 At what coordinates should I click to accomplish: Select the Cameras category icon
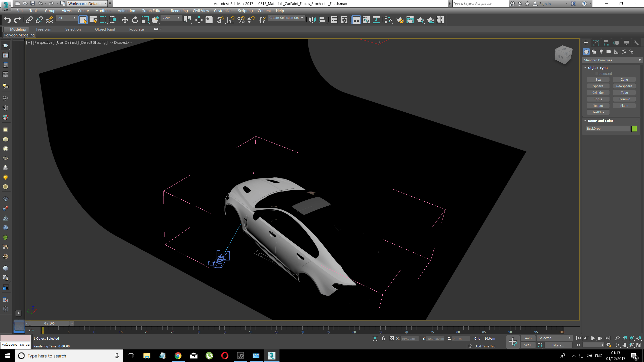pos(609,52)
